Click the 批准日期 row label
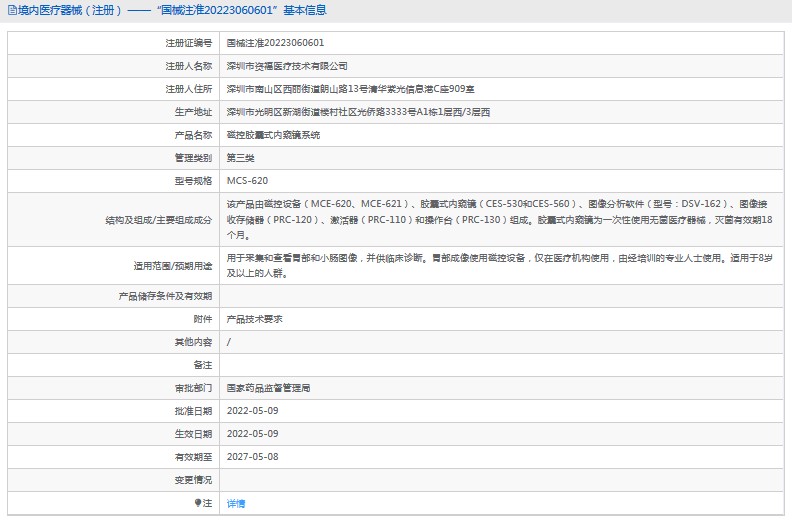The image size is (792, 522). point(193,410)
